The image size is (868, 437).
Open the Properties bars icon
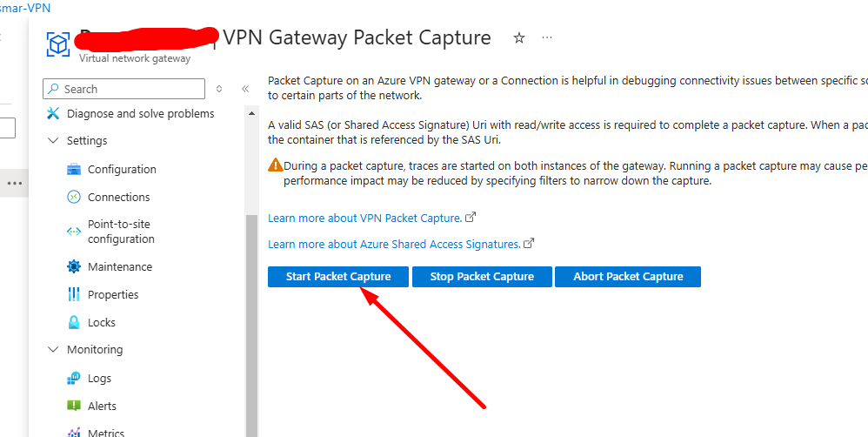(x=74, y=294)
